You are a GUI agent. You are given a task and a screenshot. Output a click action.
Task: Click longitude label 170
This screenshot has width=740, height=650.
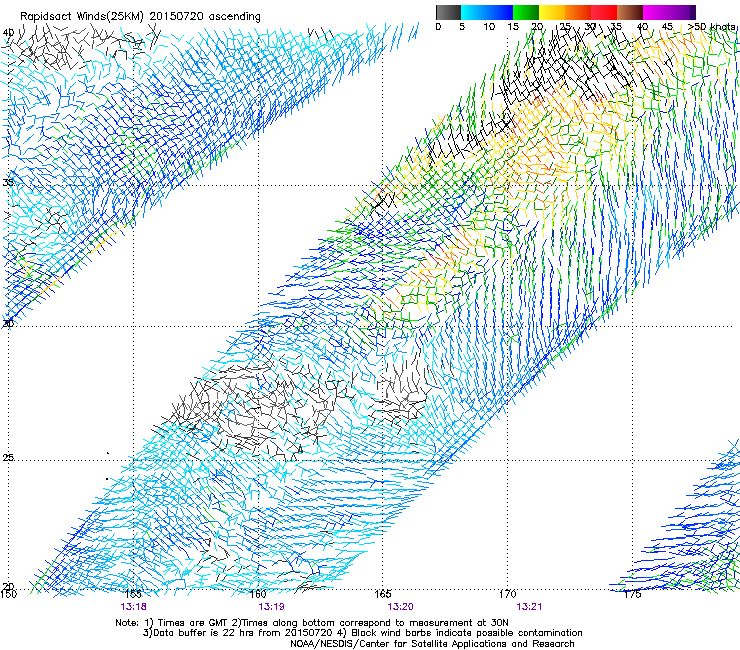point(507,594)
